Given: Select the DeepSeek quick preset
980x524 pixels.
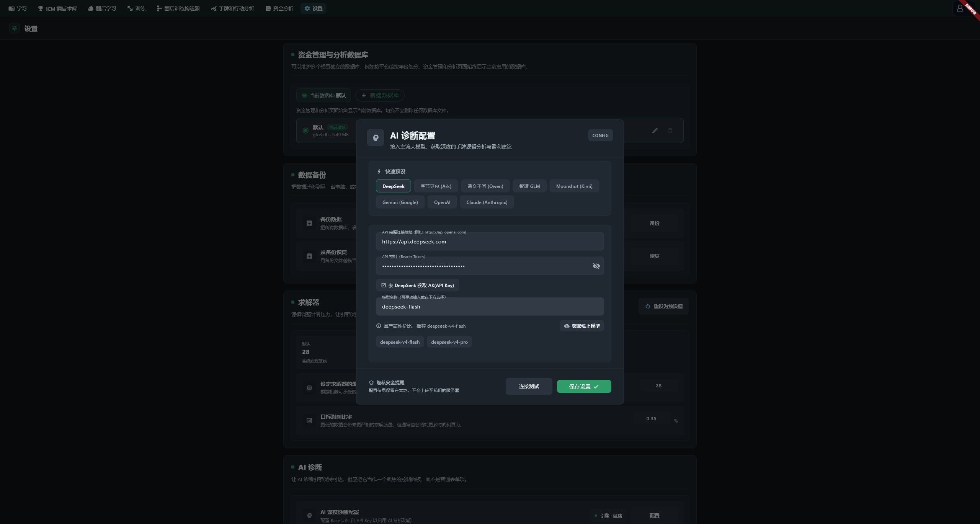Looking at the screenshot, I should [x=393, y=186].
